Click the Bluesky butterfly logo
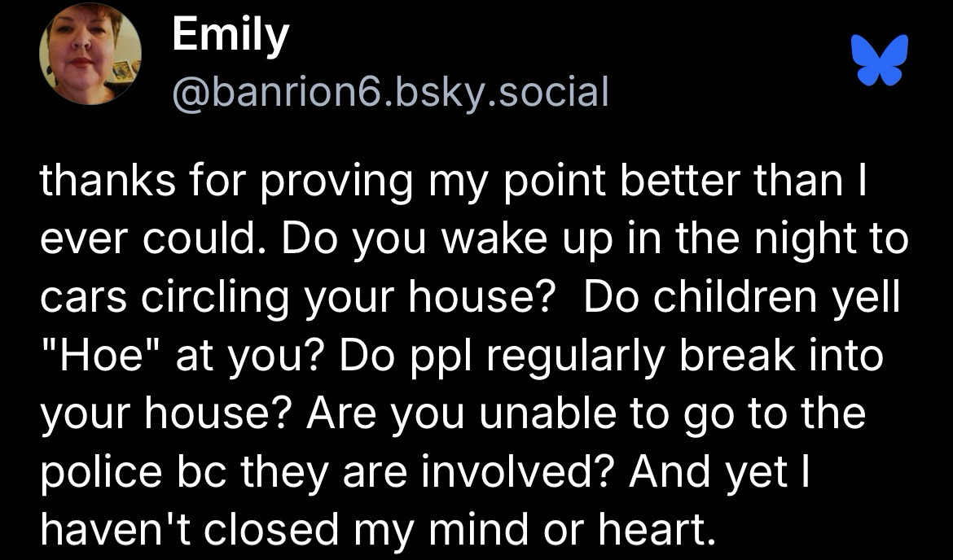This screenshot has height=560, width=953. coord(879,61)
